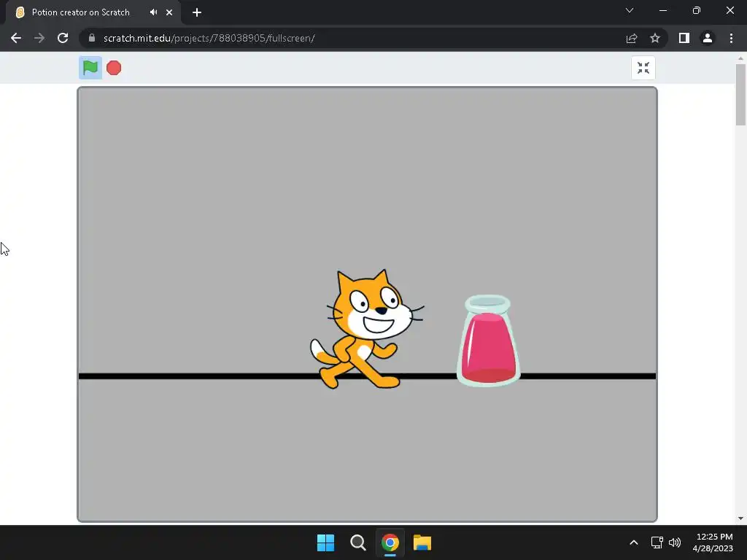Image resolution: width=747 pixels, height=560 pixels.
Task: Open the tab search dropdown chevron
Action: [630, 10]
